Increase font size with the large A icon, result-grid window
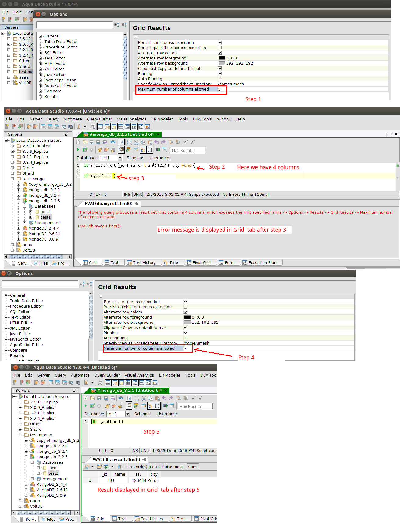Image resolution: width=400 pixels, height=532 pixels. pos(200,398)
